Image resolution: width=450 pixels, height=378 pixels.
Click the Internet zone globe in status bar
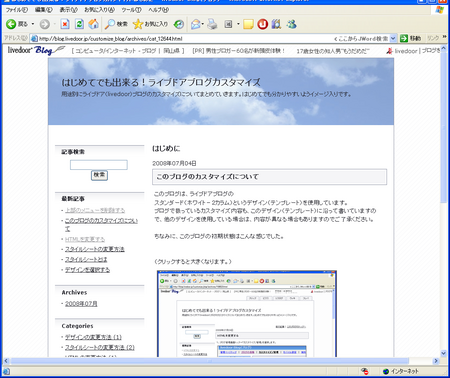click(386, 371)
